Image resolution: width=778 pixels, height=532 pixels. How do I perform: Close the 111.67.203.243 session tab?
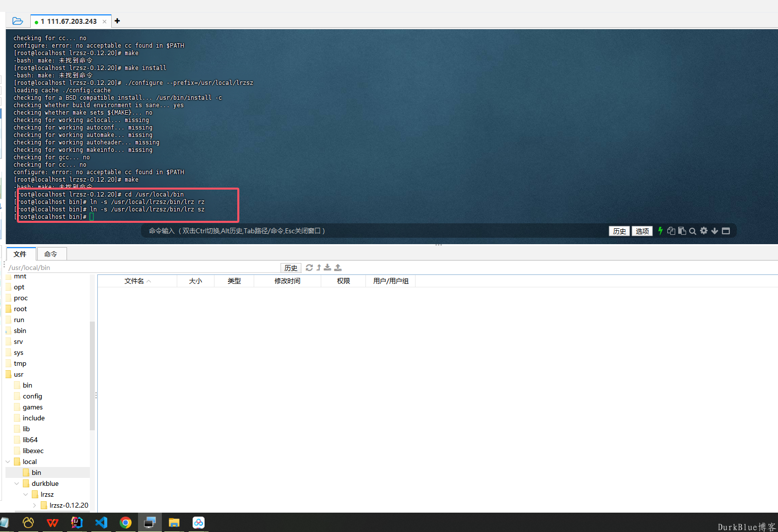(104, 21)
